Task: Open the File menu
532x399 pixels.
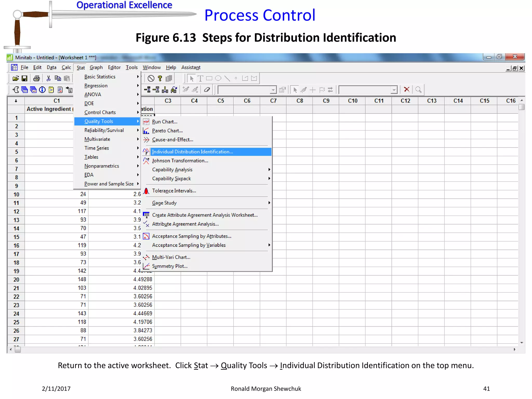Action: point(24,68)
